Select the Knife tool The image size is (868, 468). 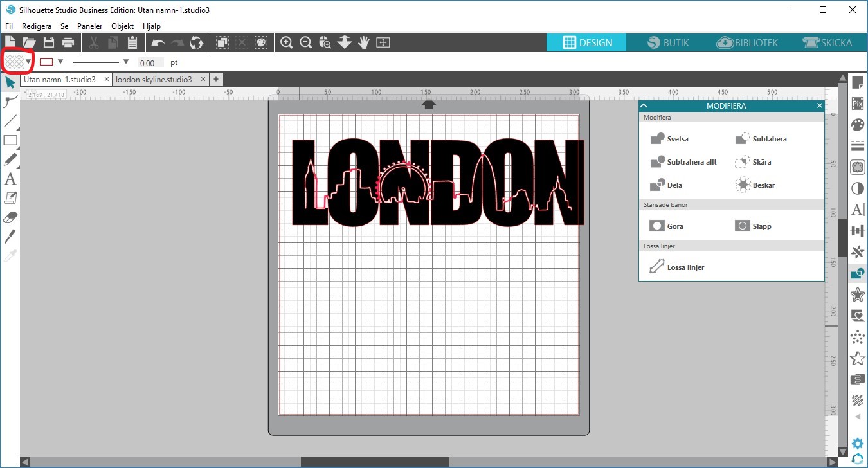[x=10, y=237]
